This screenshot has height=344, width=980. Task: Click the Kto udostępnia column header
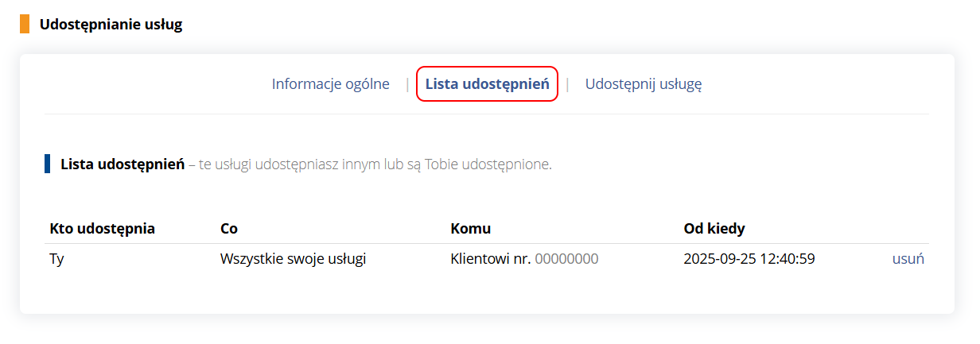[x=102, y=229]
